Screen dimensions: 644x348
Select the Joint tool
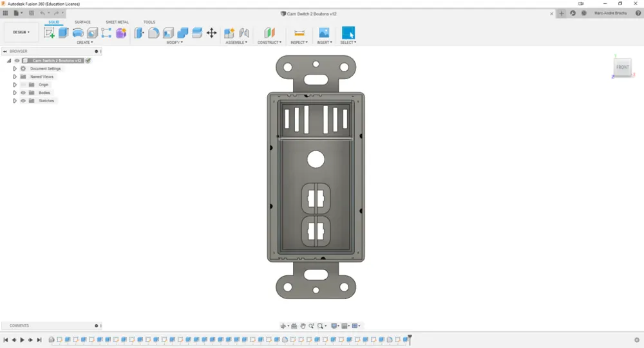tap(244, 33)
